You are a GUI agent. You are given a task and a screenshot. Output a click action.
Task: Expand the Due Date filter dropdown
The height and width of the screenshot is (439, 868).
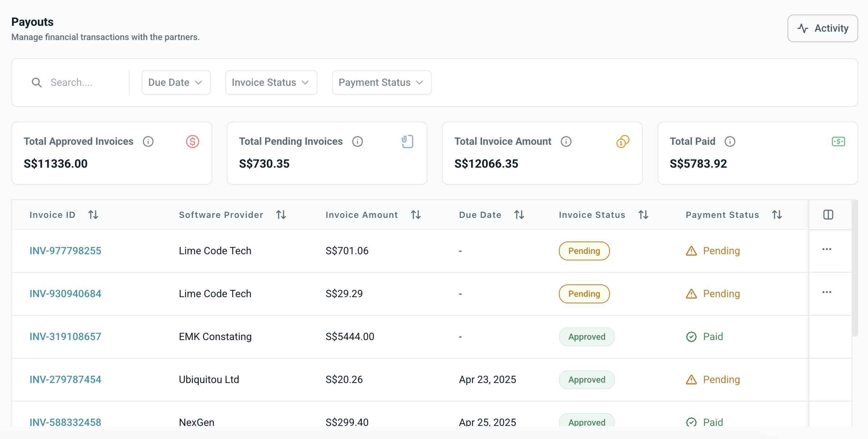point(176,83)
